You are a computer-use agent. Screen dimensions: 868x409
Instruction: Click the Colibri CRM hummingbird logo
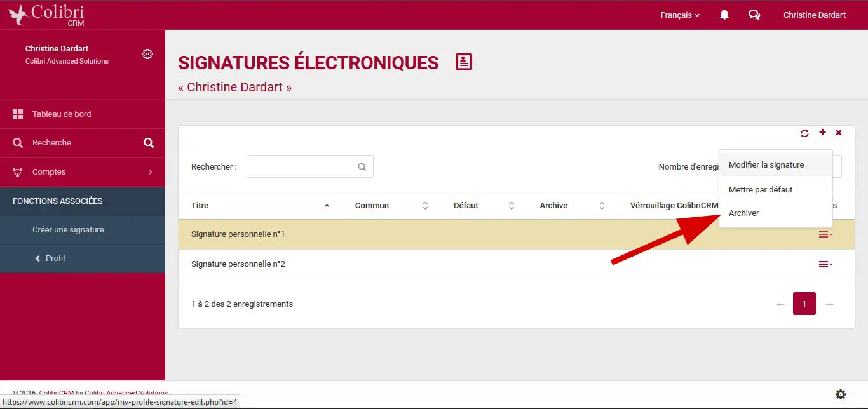click(46, 15)
